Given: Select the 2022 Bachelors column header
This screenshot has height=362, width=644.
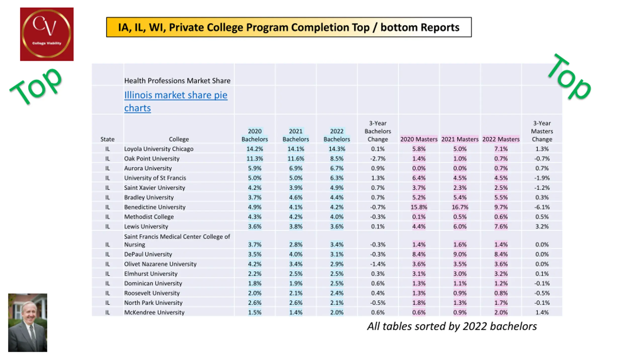Looking at the screenshot, I should pos(337,135).
